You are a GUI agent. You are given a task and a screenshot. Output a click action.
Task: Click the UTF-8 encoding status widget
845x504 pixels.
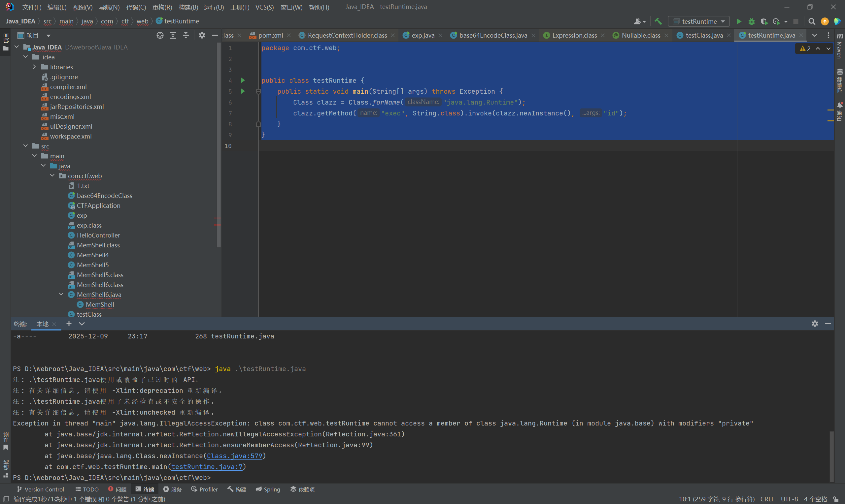tap(789, 499)
